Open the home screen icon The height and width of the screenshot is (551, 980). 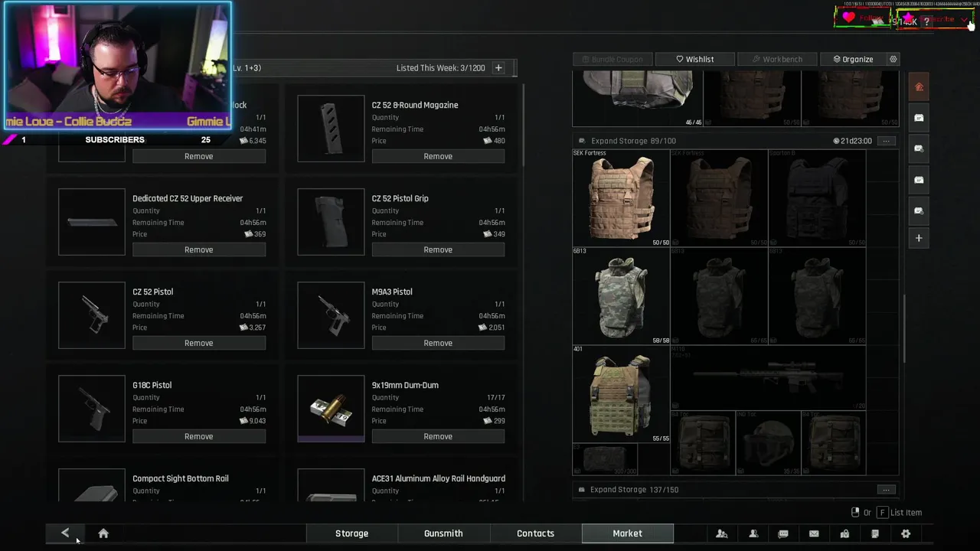pyautogui.click(x=103, y=533)
